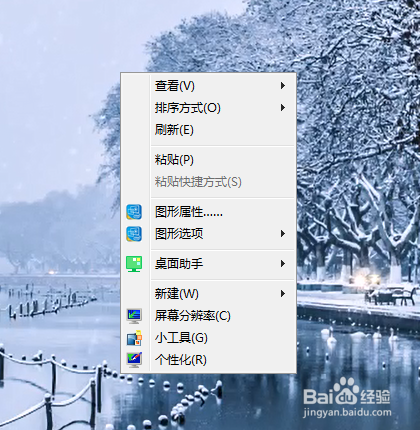420x430 pixels.
Task: Expand the 图形选项 submenu arrow
Action: point(283,234)
